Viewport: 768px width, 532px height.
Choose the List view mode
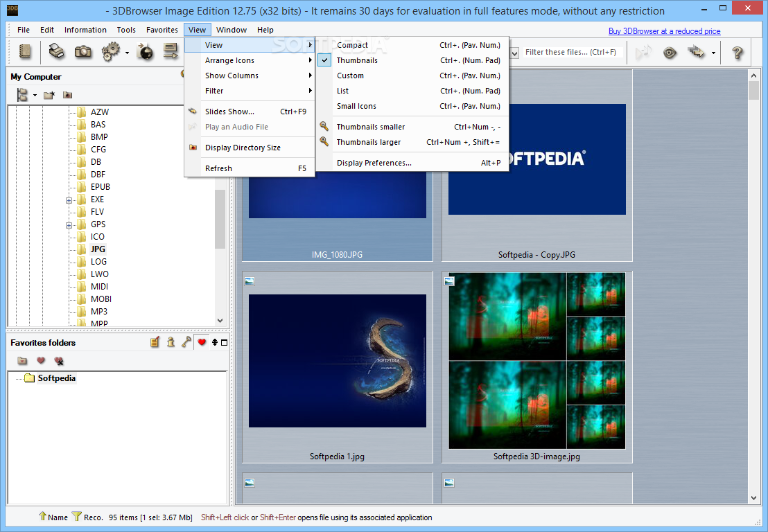point(412,91)
